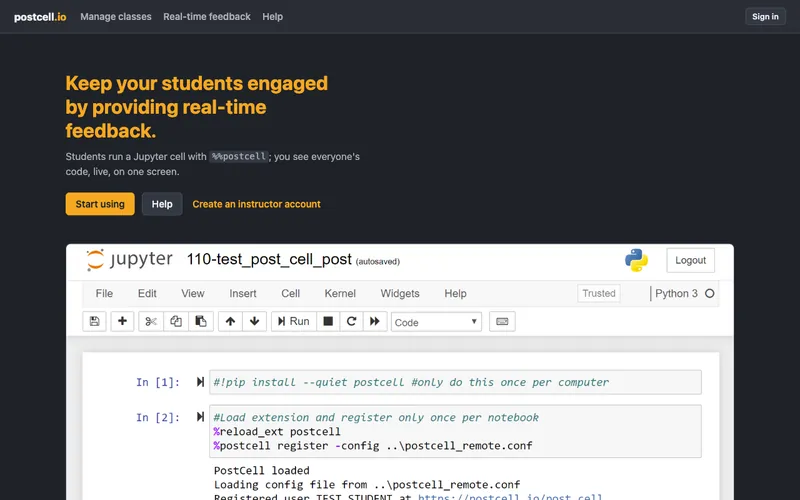The height and width of the screenshot is (500, 800).
Task: Click the restart and run all icon
Action: click(375, 321)
